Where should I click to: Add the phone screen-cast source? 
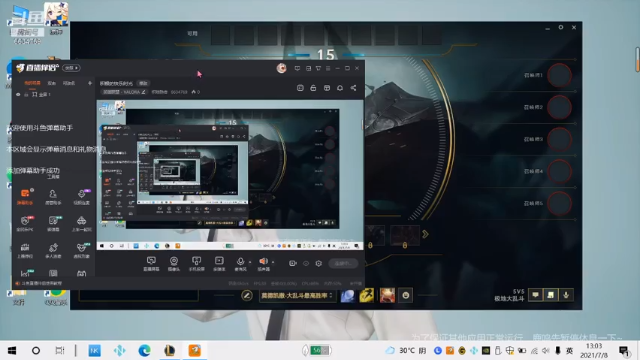point(196,264)
